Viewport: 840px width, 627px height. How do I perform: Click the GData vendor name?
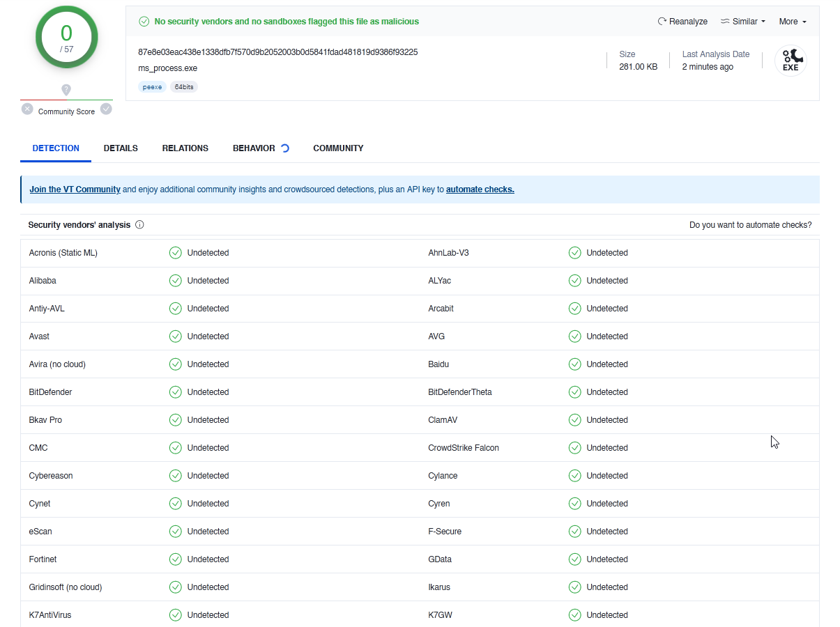(x=440, y=559)
